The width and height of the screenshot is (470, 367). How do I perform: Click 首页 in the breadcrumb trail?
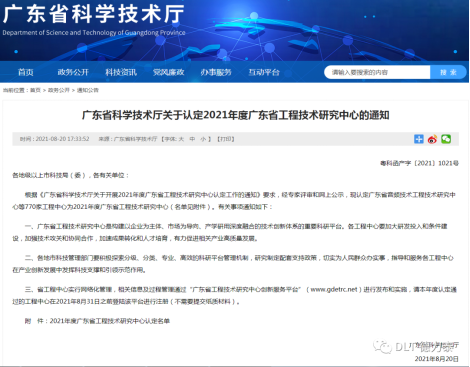point(35,90)
